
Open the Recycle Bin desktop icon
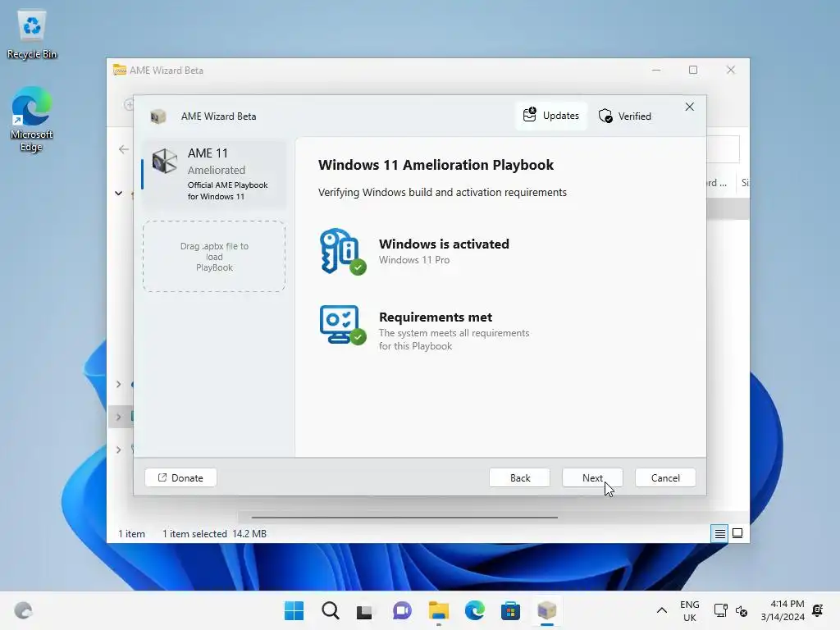pos(32,35)
